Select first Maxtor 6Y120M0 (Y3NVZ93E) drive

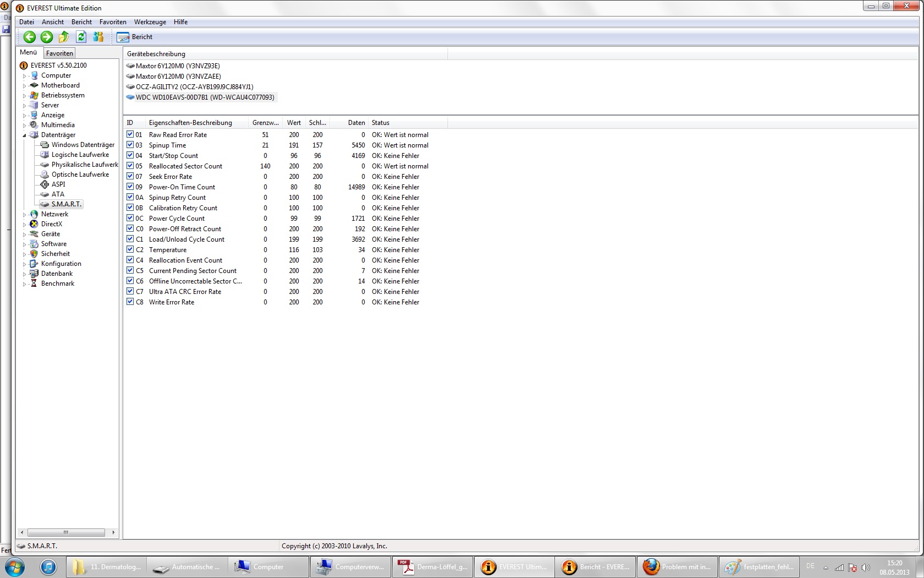point(178,66)
